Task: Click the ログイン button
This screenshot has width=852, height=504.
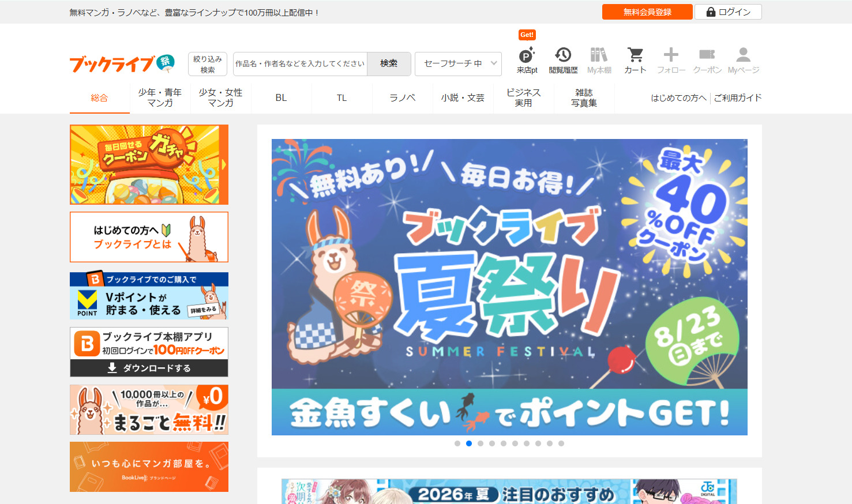Action: [728, 12]
